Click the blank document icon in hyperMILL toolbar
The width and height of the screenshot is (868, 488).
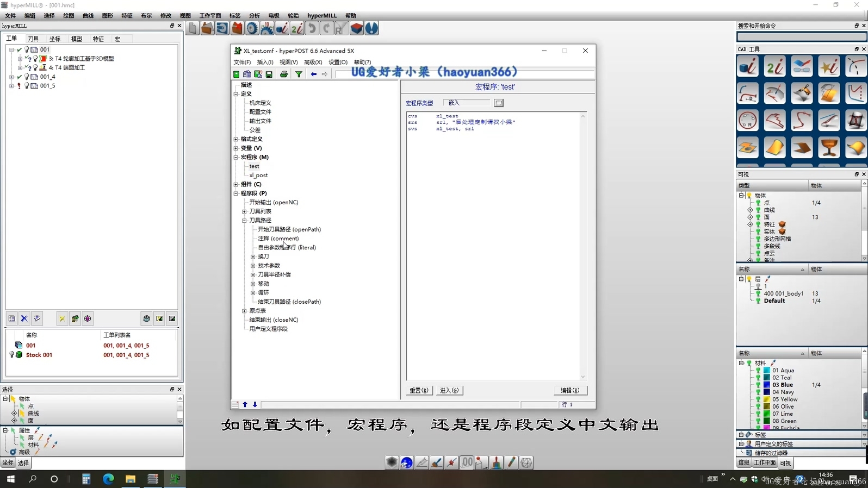click(x=193, y=28)
